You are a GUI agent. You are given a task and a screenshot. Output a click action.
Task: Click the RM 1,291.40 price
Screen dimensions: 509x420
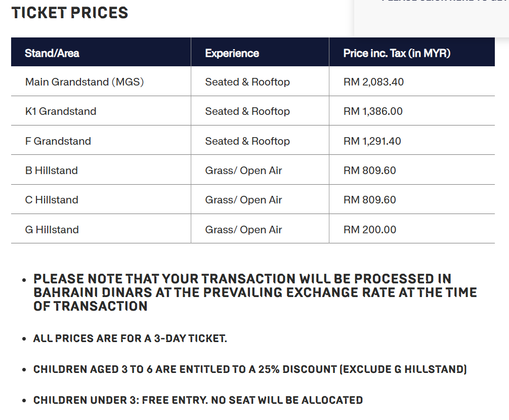(x=372, y=141)
